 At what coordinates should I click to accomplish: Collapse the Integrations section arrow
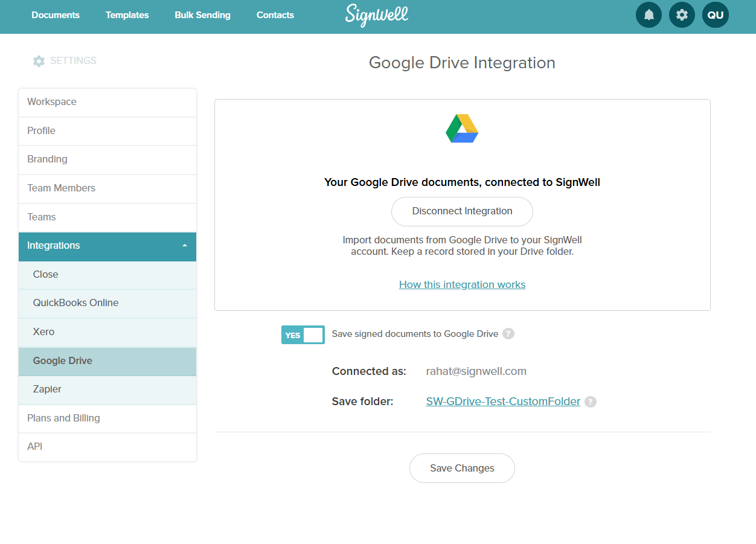pos(185,246)
